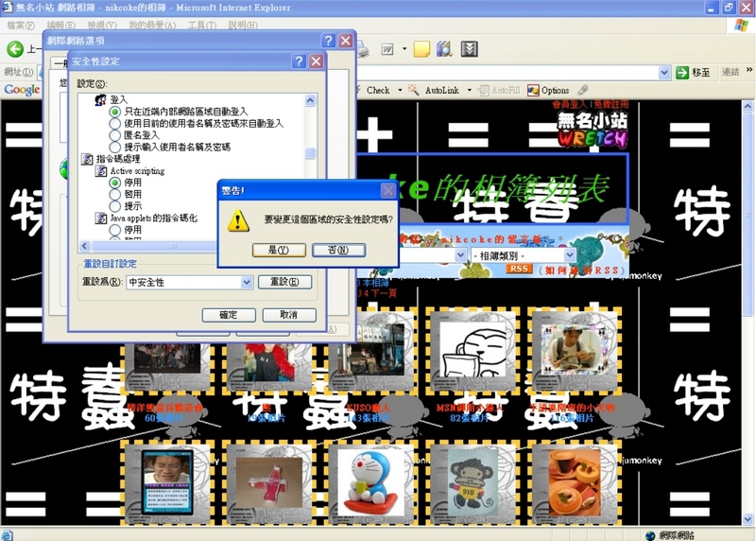Click the AutoFill button on Google toolbar
The image size is (756, 541).
coord(500,90)
